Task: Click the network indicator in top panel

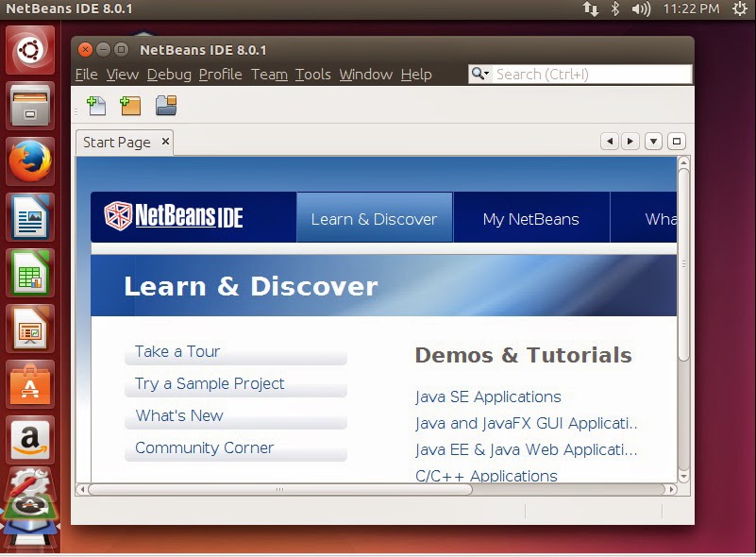Action: click(591, 8)
